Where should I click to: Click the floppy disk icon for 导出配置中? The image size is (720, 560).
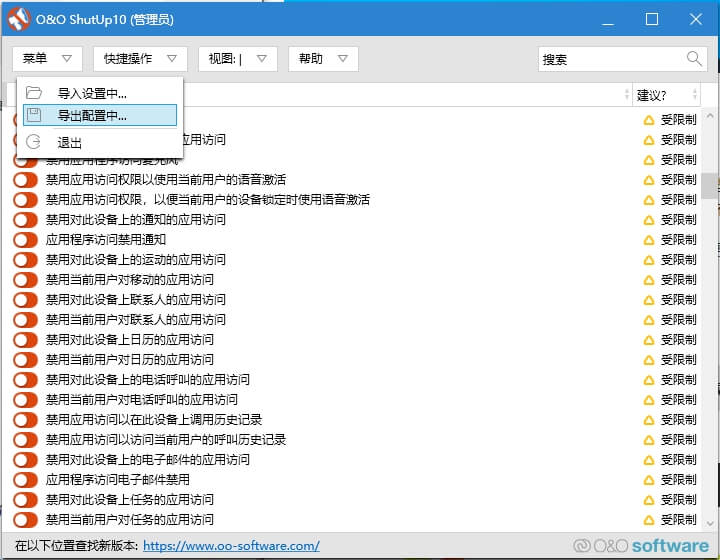[x=34, y=115]
